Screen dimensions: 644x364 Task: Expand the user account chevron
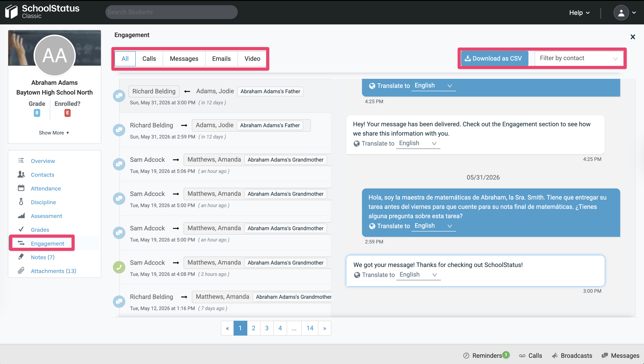pos(634,12)
